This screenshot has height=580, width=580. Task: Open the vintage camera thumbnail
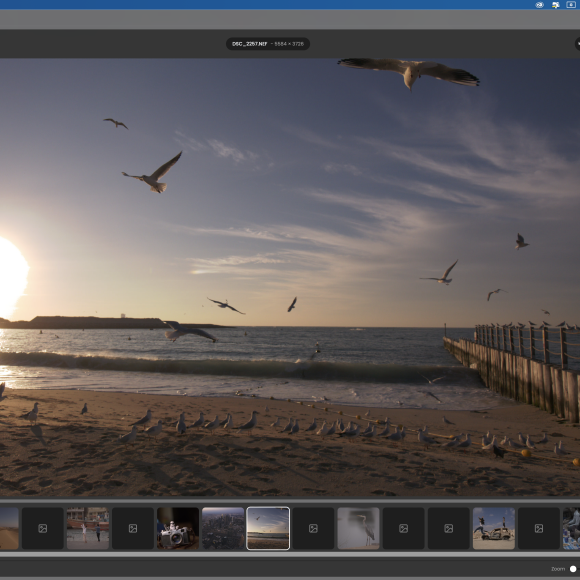point(178,528)
